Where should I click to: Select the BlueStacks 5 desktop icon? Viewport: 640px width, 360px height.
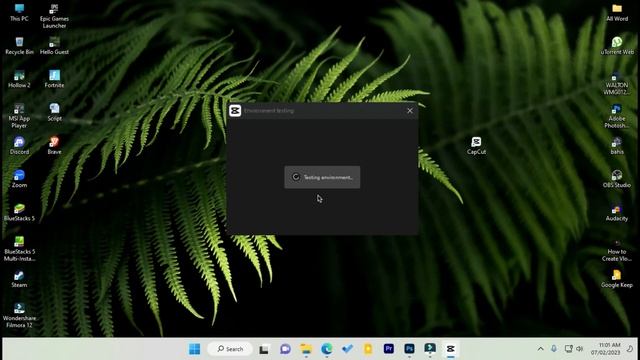point(19,212)
